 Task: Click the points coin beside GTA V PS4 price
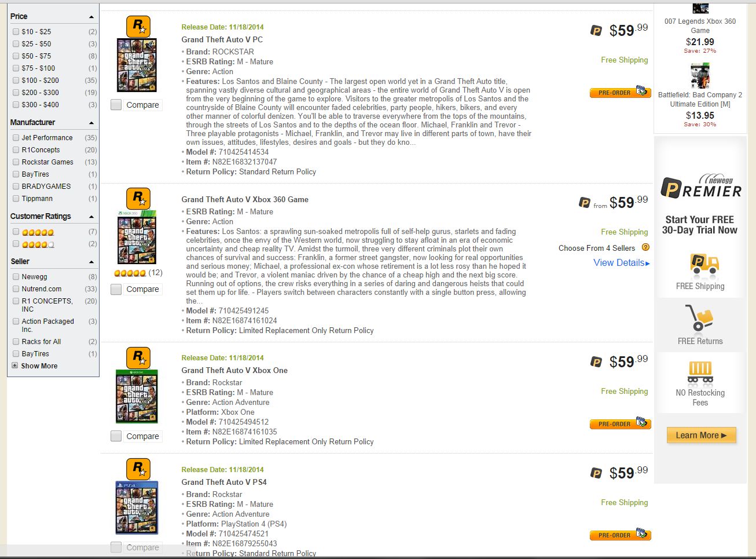point(597,472)
